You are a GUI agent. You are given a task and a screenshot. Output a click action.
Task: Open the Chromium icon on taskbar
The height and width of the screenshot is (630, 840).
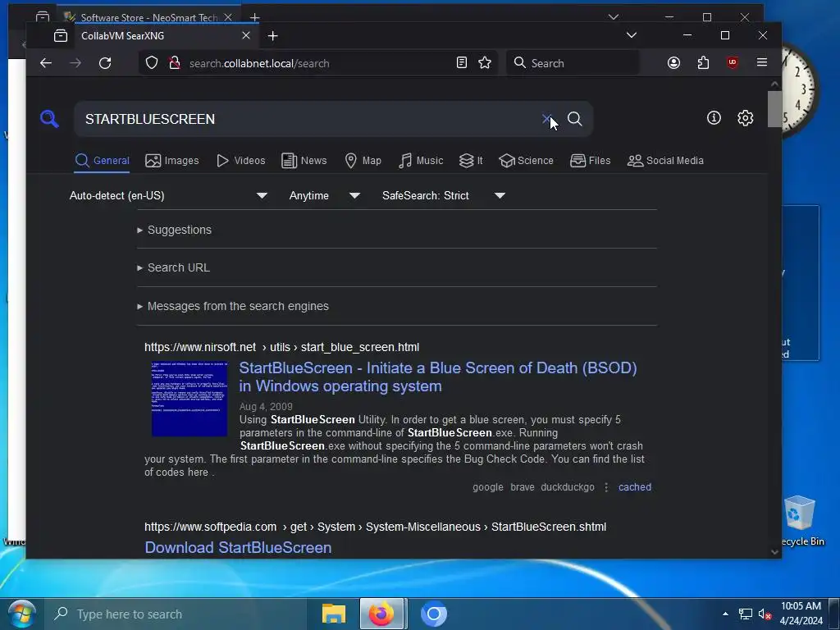[x=434, y=614]
